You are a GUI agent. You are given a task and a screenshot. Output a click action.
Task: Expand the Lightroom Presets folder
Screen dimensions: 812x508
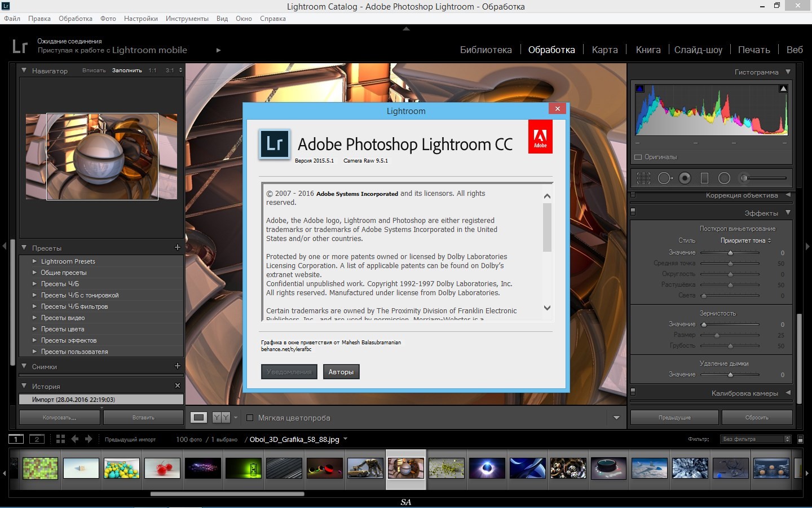(x=35, y=261)
